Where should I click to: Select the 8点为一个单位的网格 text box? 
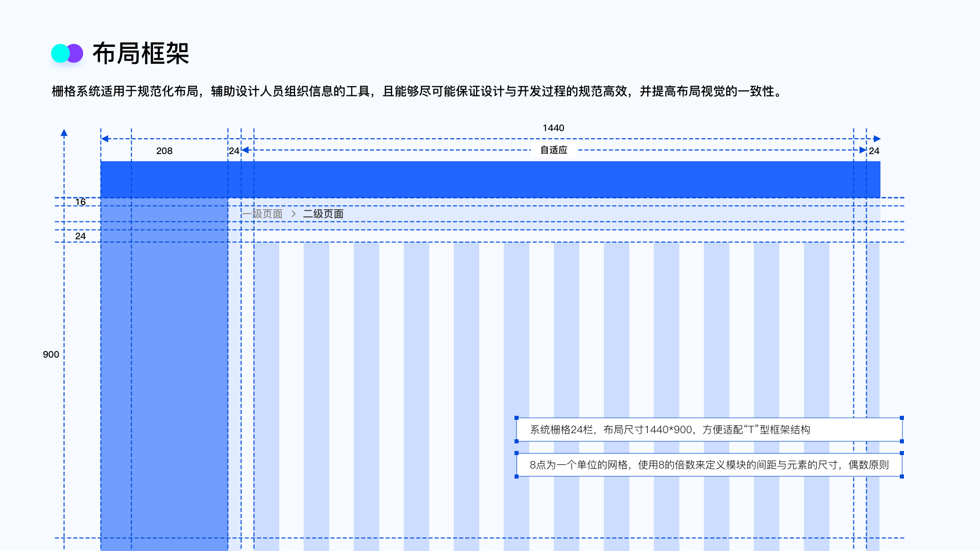tap(709, 465)
